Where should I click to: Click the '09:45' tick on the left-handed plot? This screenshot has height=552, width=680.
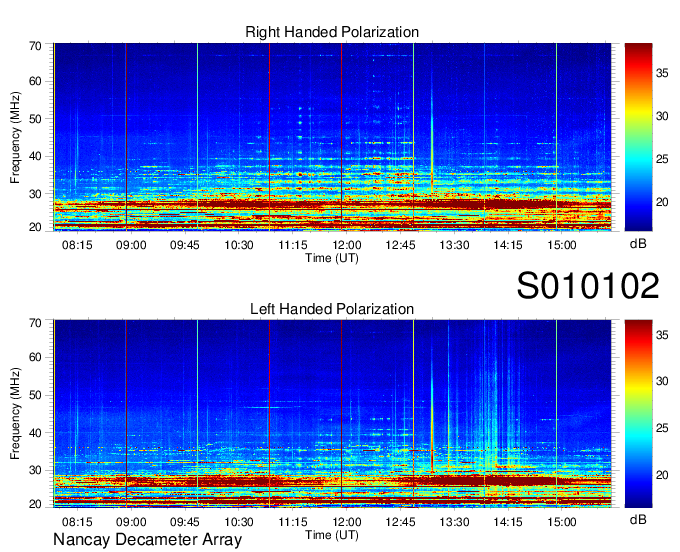[x=185, y=522]
